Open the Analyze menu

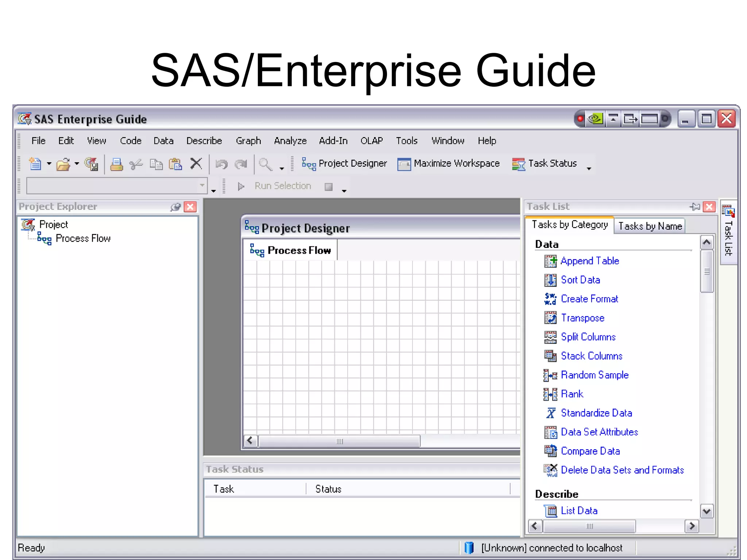point(290,141)
